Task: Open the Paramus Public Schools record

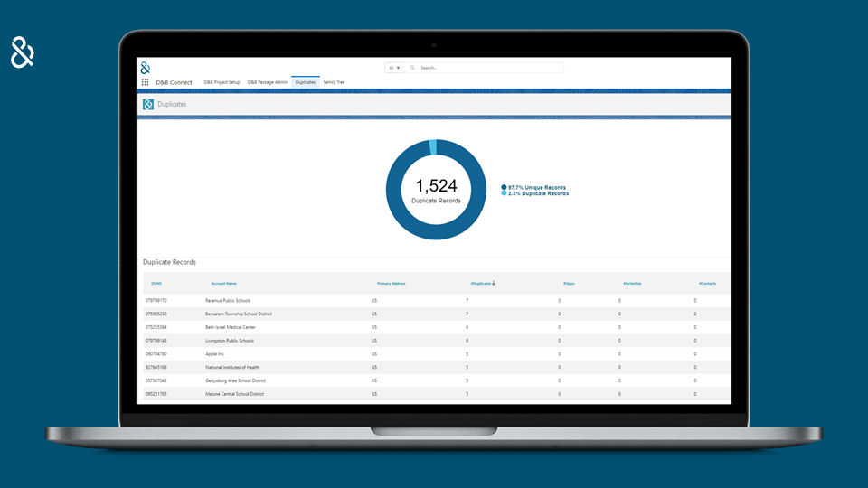Action: (228, 300)
